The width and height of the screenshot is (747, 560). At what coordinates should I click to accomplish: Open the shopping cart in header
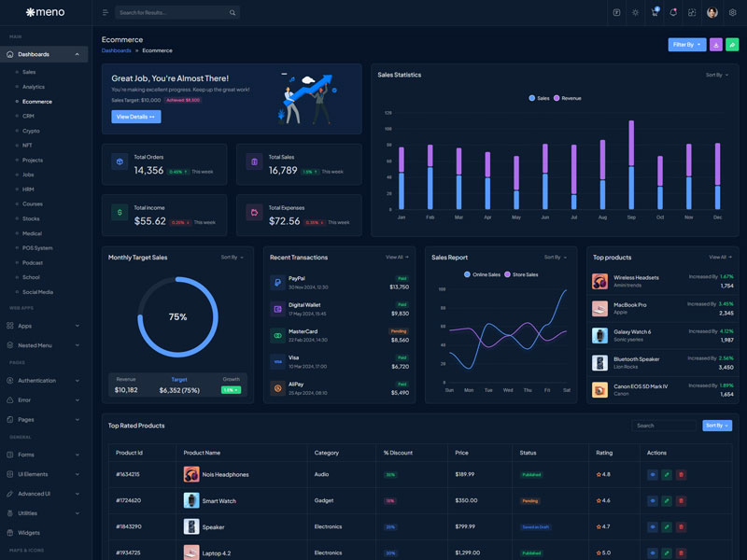coord(655,13)
